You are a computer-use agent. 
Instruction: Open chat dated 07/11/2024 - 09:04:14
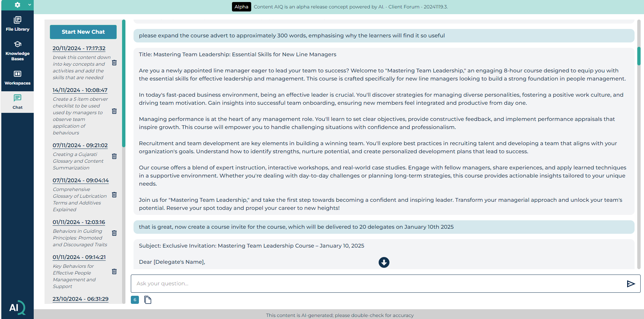[81, 181]
